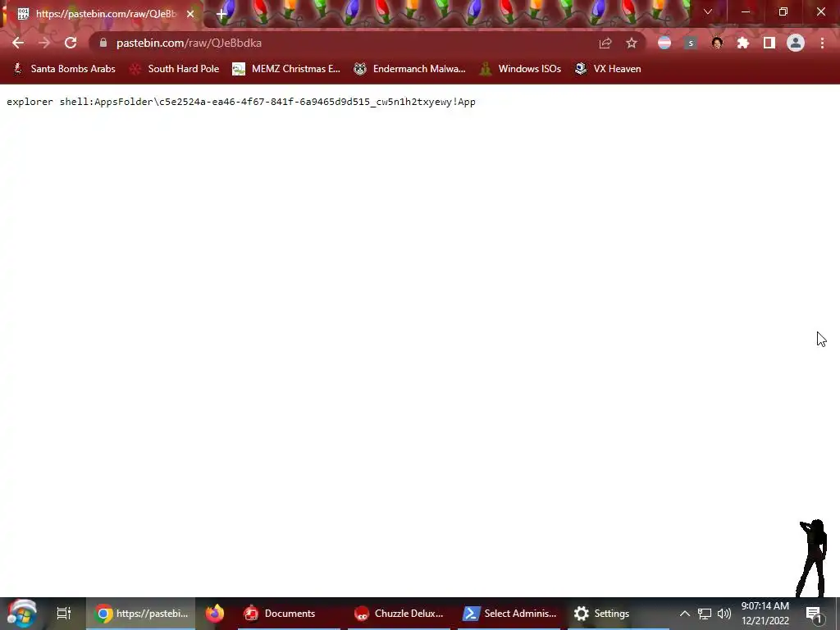
Task: Open the gray S extension icon
Action: tap(691, 43)
